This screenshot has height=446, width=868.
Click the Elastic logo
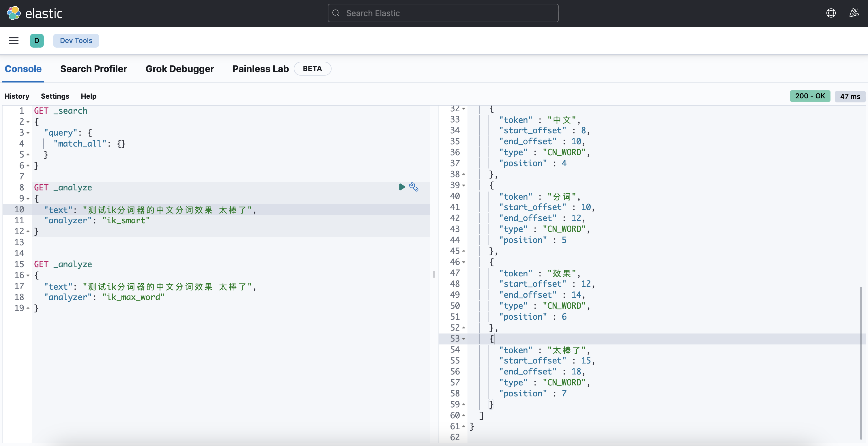tap(34, 14)
